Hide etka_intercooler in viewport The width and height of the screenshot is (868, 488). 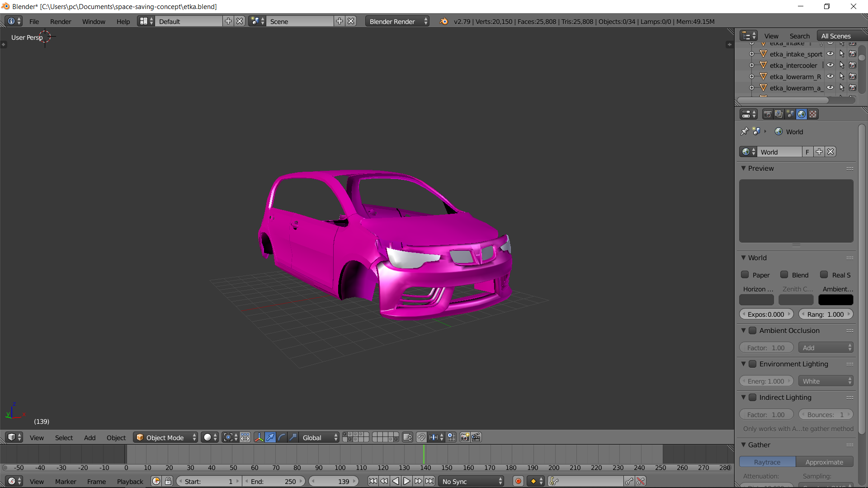(830, 65)
